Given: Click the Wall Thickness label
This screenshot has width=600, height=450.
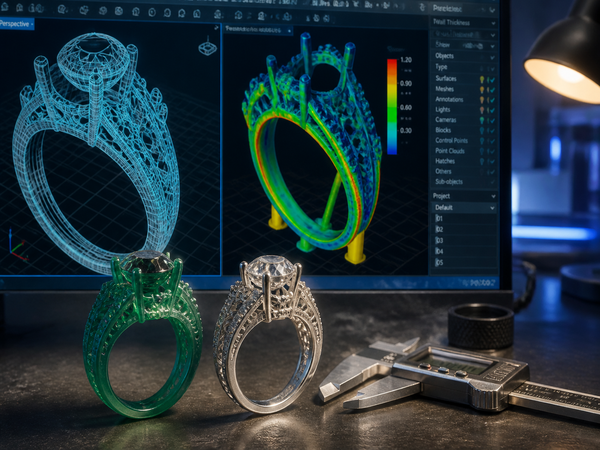Looking at the screenshot, I should (x=451, y=23).
